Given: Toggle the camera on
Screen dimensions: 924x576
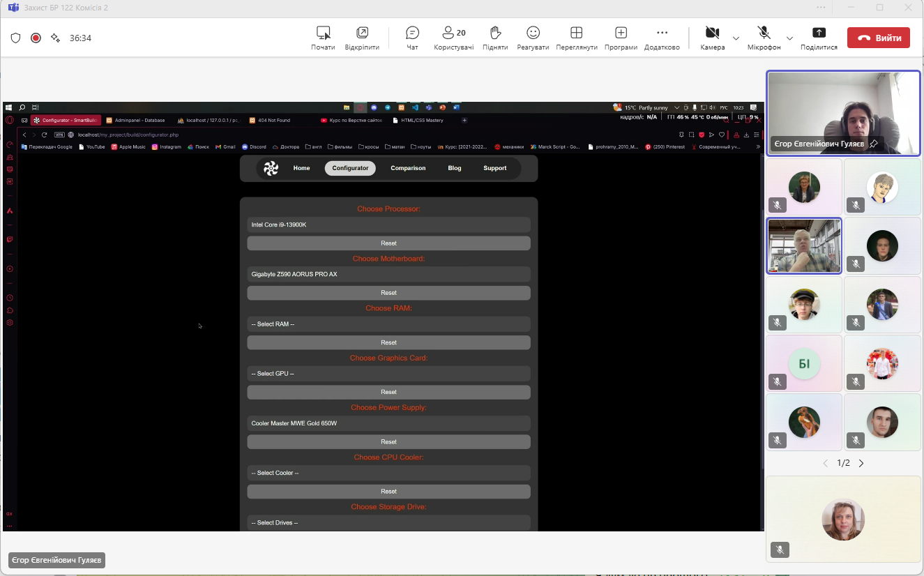Looking at the screenshot, I should [712, 38].
